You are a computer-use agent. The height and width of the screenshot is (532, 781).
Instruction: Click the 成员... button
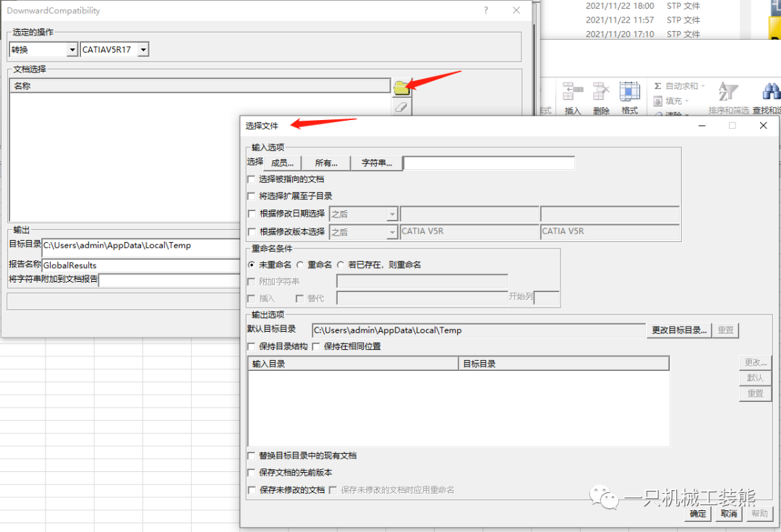coord(283,163)
